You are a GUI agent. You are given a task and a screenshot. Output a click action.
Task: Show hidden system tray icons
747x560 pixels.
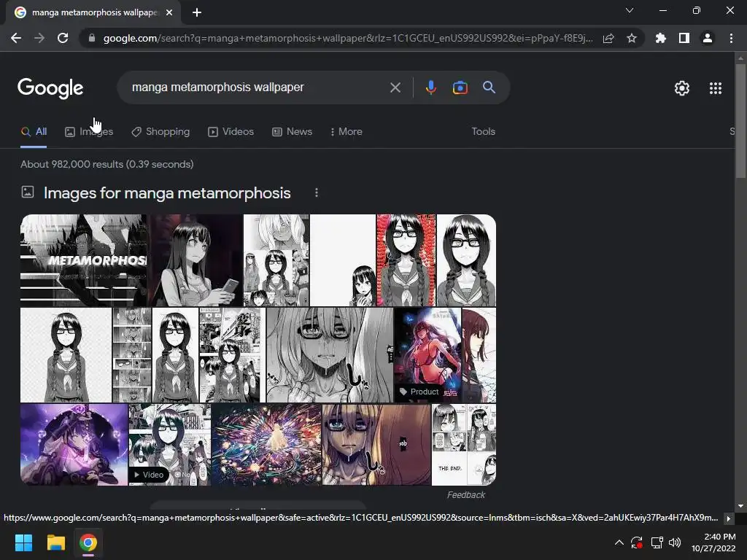[619, 542]
